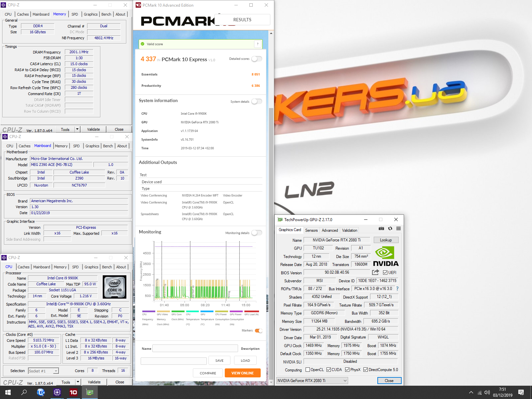
Task: Click the COMPARE button in PCMark
Action: 208,373
